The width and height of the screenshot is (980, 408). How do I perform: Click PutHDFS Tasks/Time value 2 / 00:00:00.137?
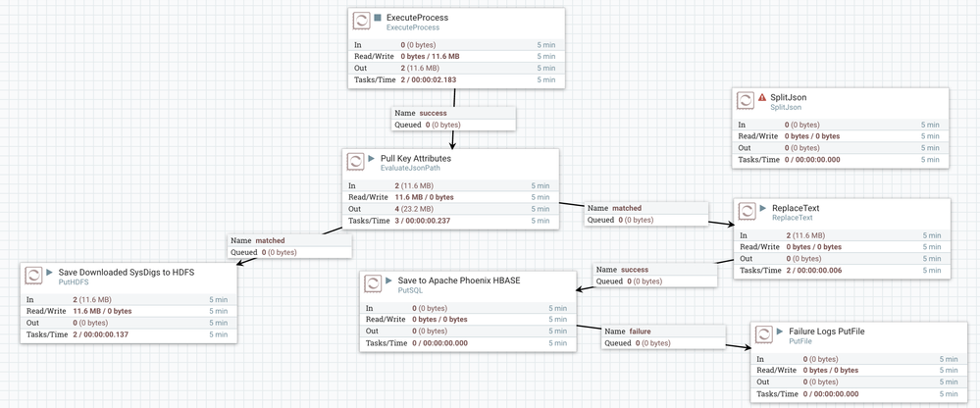[101, 334]
